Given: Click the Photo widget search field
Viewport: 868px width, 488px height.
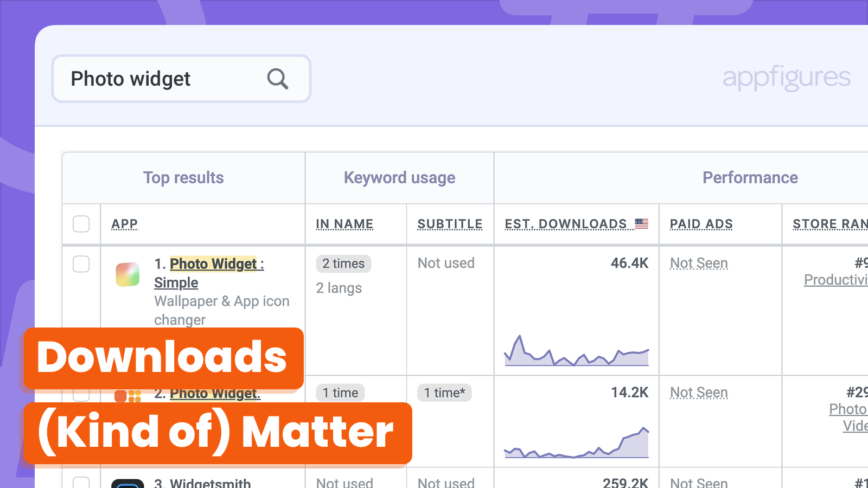Looking at the screenshot, I should (x=163, y=79).
